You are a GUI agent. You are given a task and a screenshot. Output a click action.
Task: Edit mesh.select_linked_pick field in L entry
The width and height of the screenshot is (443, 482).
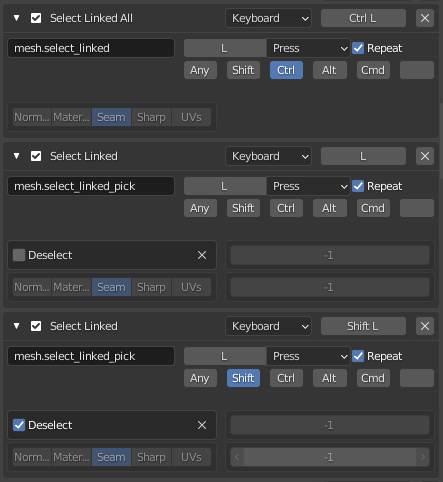coord(91,186)
